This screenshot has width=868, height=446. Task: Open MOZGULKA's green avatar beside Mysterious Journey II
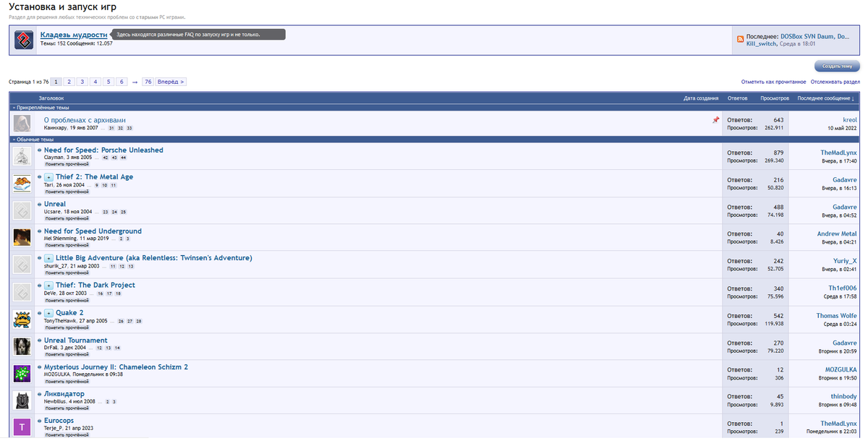point(22,373)
